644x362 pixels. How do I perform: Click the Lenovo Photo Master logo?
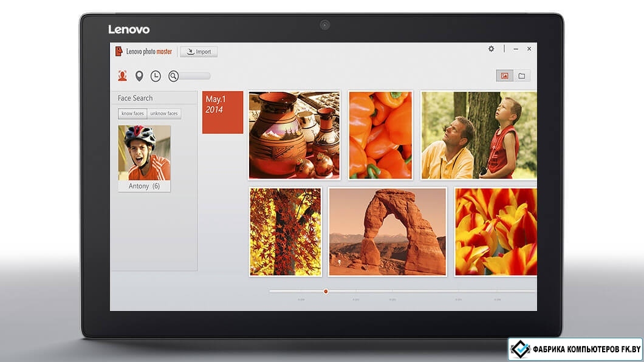(x=143, y=52)
